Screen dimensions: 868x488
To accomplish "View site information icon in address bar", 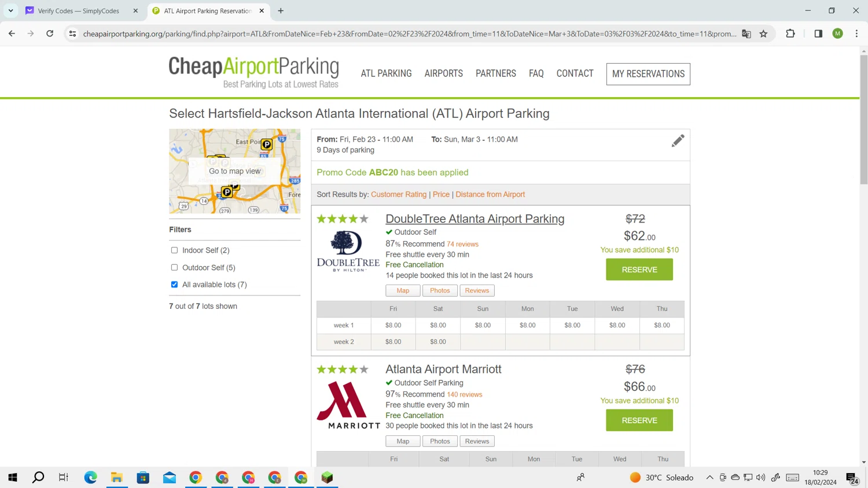I will (72, 34).
